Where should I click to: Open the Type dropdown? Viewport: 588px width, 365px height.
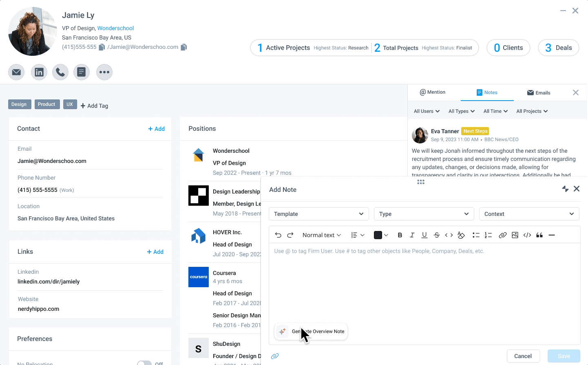[424, 214]
